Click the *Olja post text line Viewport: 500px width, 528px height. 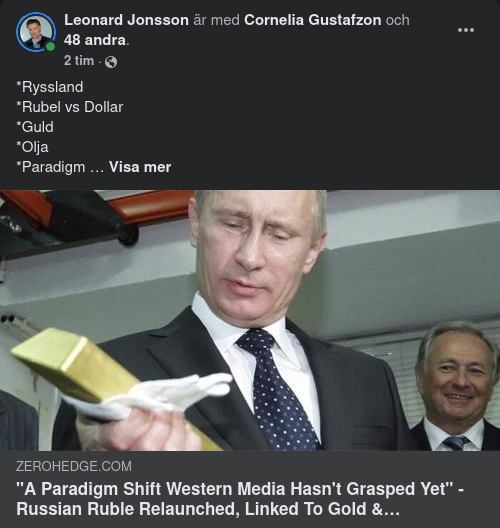pyautogui.click(x=32, y=147)
